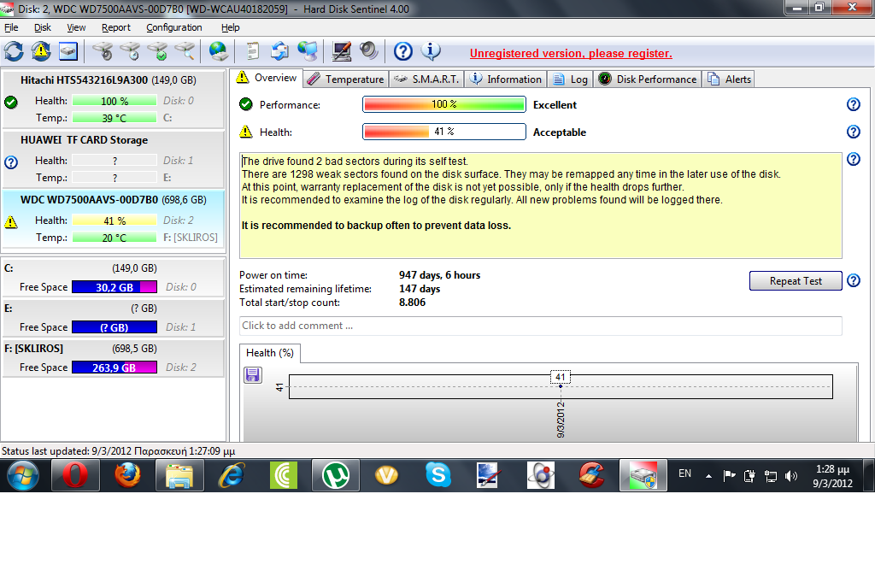Click the 147 days remaining lifetime value
This screenshot has height=588, width=875.
coord(419,288)
